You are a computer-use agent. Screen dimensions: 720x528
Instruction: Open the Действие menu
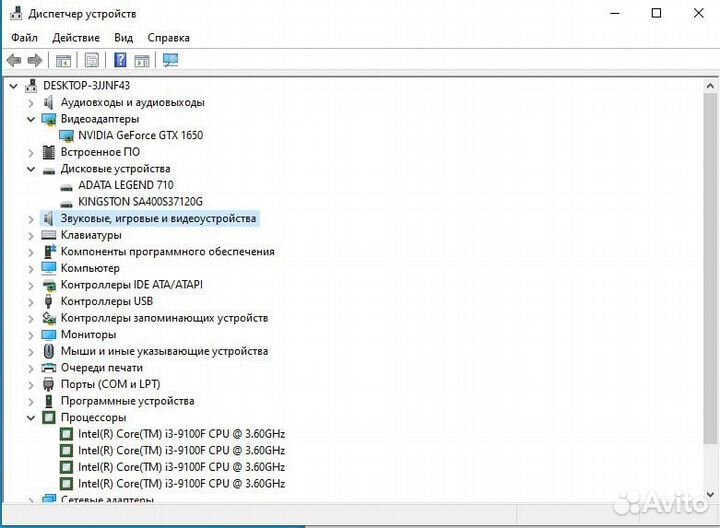pyautogui.click(x=76, y=38)
